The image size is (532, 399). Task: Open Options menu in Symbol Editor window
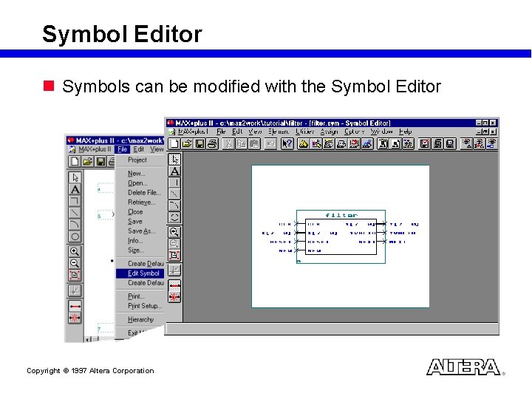tap(354, 132)
